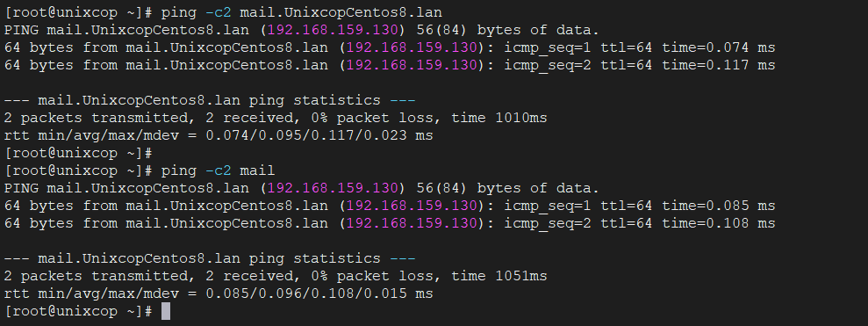Click the terminal cursor block at last prompt
The width and height of the screenshot is (868, 326).
pyautogui.click(x=166, y=311)
